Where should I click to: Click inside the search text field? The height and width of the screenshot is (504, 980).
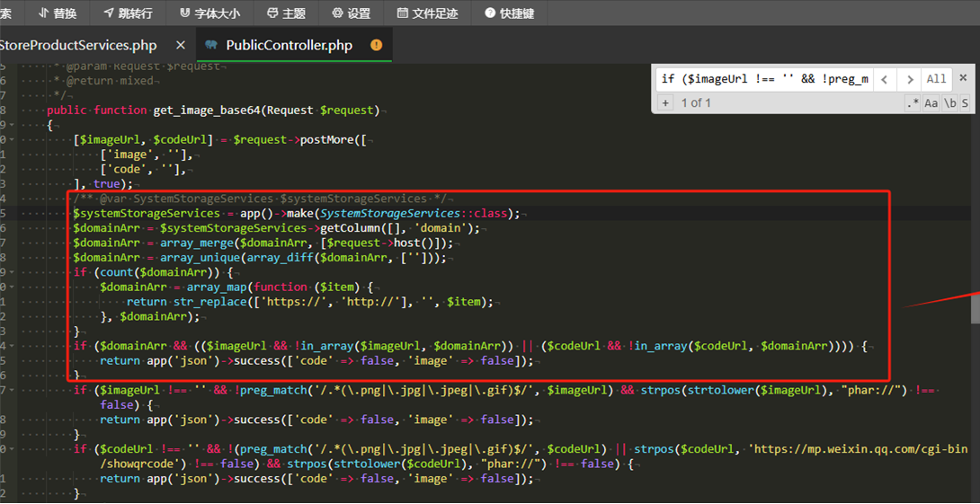click(x=764, y=79)
